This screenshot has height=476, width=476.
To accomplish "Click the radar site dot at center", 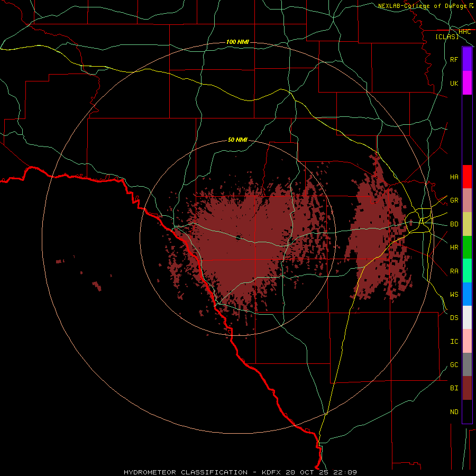I will pyautogui.click(x=238, y=237).
